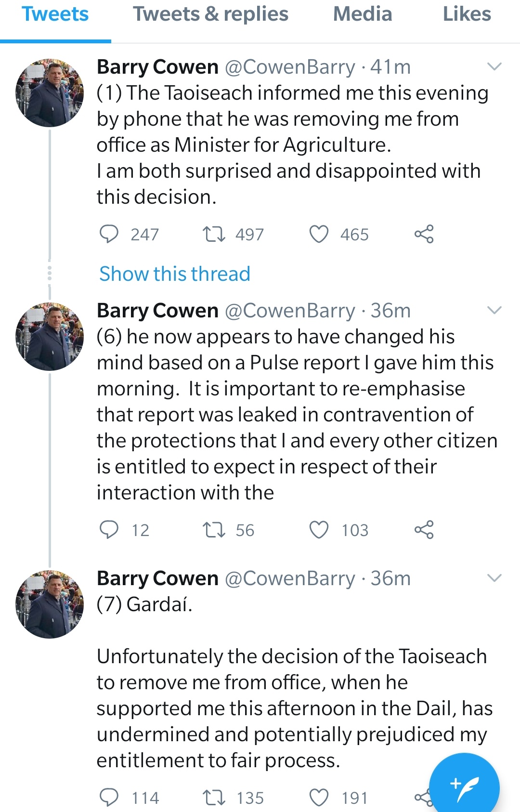Retweet the tweet marked (6)
520x812 pixels.
(214, 530)
